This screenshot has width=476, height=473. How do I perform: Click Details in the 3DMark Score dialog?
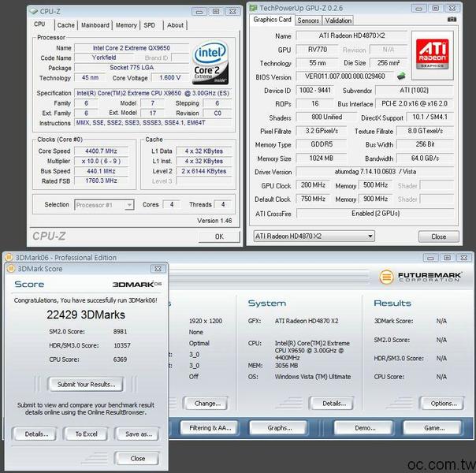pos(36,434)
